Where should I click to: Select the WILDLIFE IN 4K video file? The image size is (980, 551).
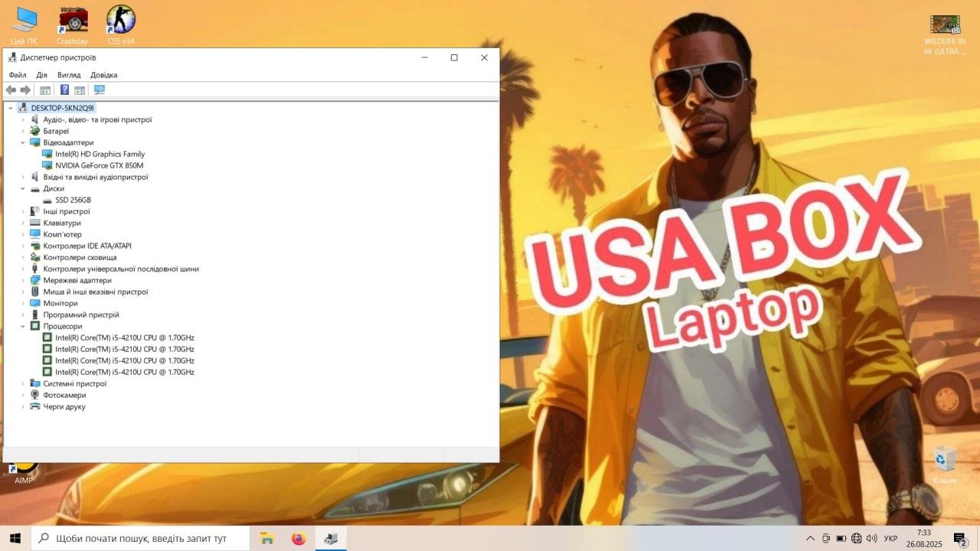tap(945, 34)
